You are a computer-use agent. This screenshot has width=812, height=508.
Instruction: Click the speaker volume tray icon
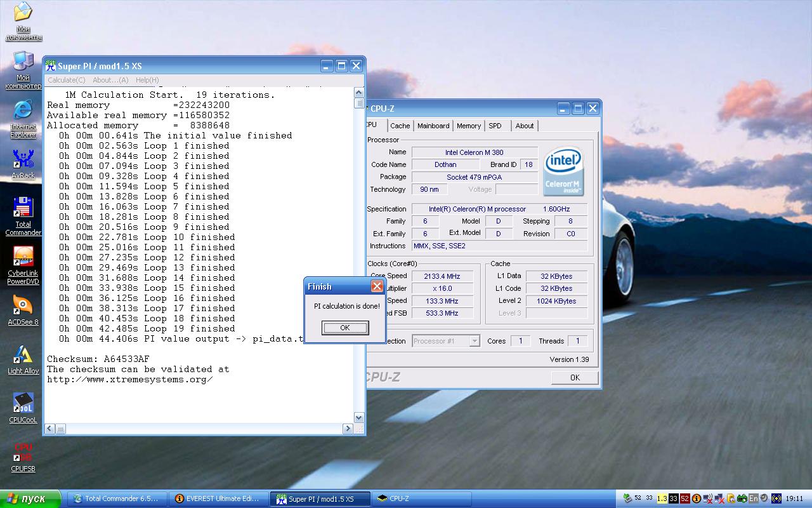coord(764,498)
